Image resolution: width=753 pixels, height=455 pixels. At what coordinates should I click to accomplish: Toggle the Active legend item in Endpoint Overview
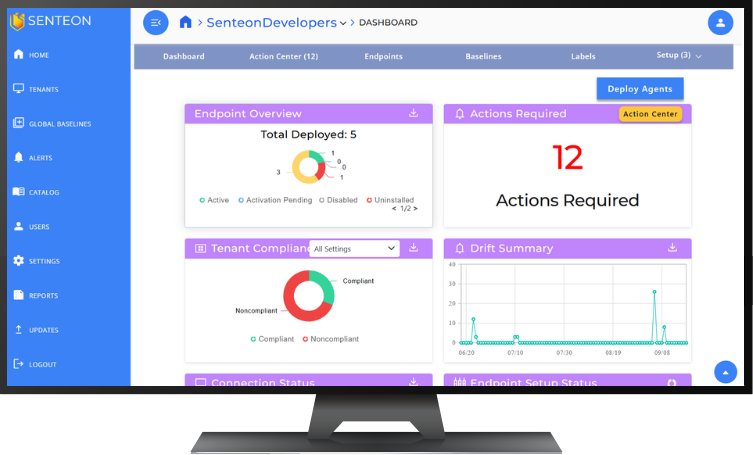(x=215, y=200)
